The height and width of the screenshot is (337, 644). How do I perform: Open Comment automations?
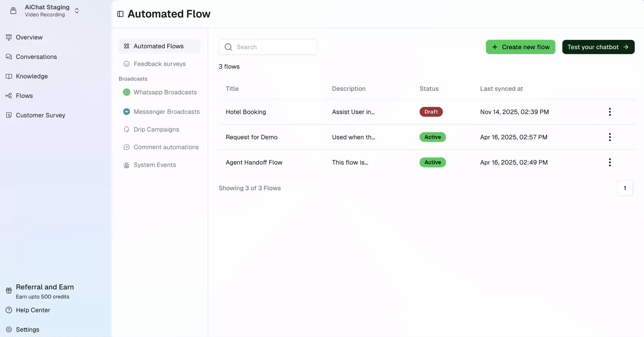coord(166,147)
